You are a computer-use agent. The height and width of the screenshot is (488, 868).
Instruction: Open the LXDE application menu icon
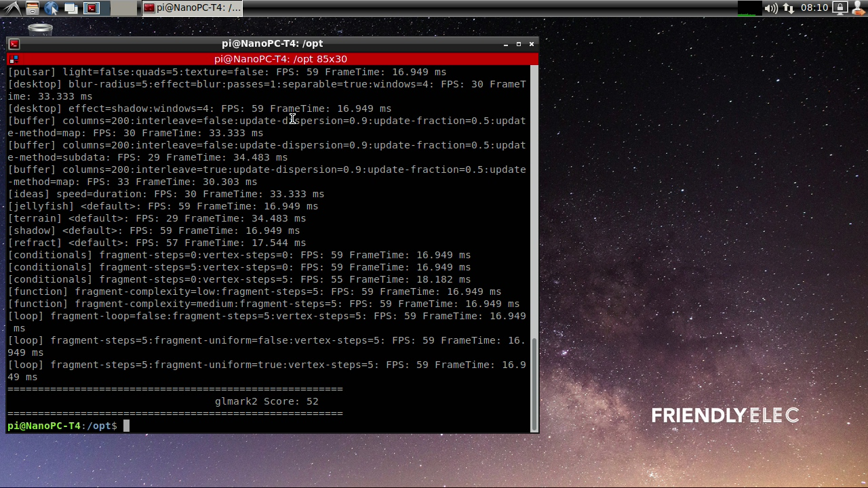(12, 8)
